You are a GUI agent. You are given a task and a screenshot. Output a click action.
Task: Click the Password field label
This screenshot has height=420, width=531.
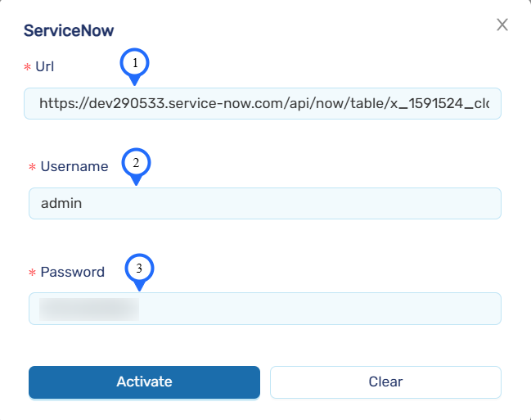click(73, 272)
